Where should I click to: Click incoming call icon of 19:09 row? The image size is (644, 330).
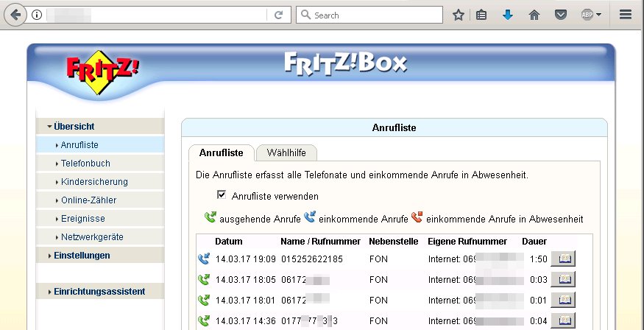coord(204,259)
